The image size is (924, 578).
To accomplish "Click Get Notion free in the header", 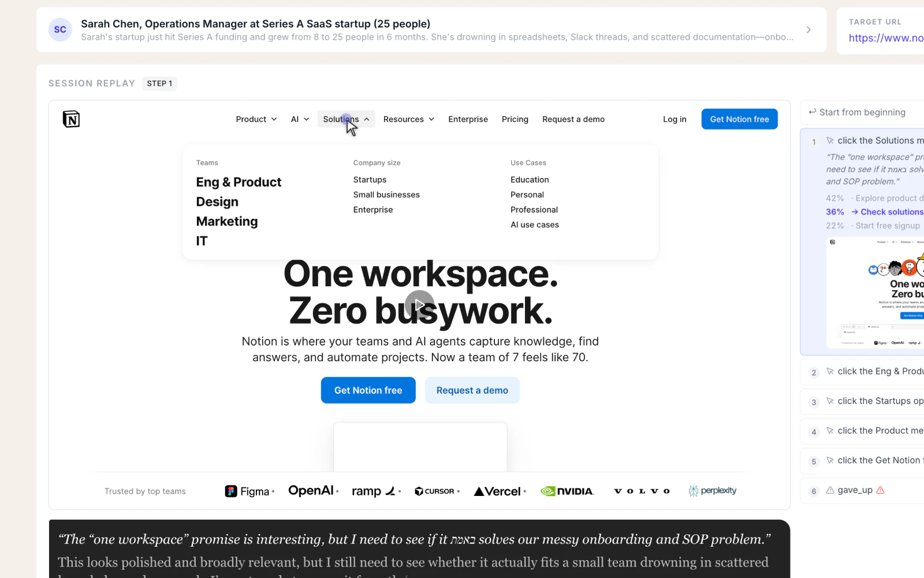I will click(x=739, y=119).
